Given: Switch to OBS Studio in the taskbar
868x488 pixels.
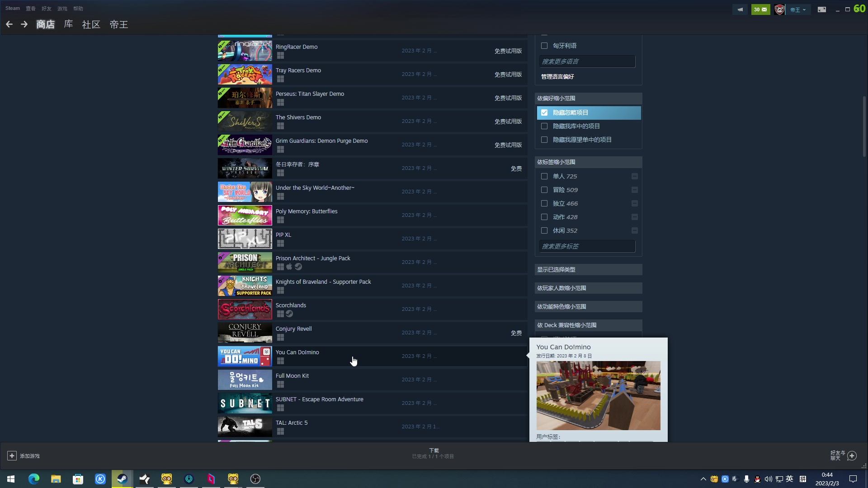Looking at the screenshot, I should [x=255, y=479].
